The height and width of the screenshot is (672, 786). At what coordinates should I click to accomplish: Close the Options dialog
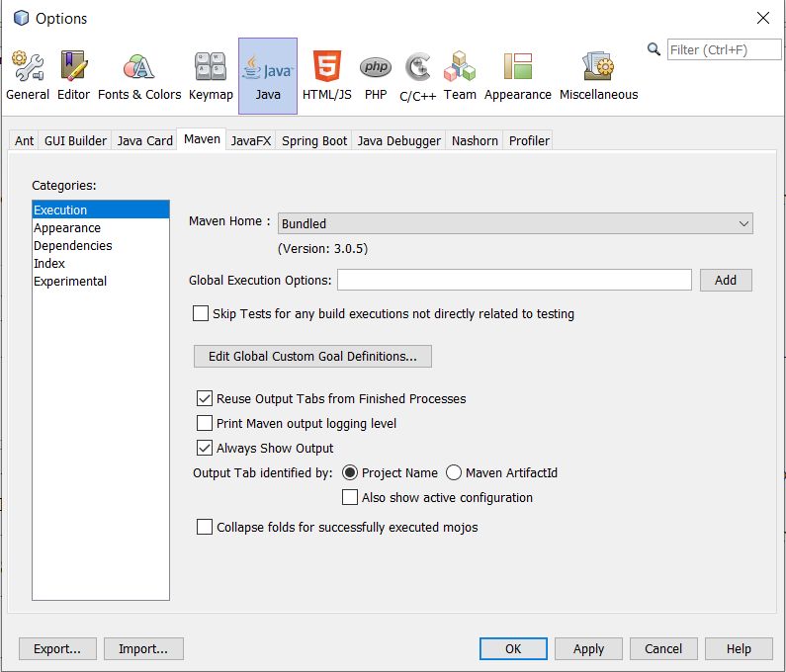coord(763,18)
